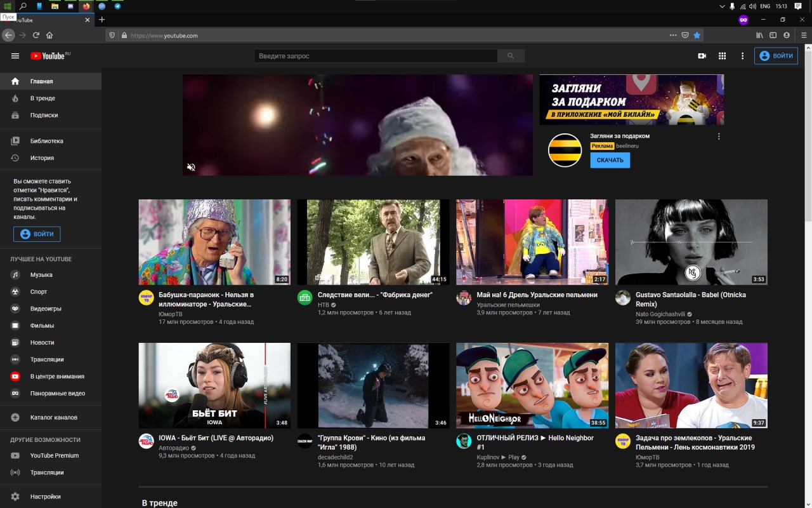Screen dimensions: 812x508
Task: Open Nato Gogichashvili channel name
Action: (660, 314)
